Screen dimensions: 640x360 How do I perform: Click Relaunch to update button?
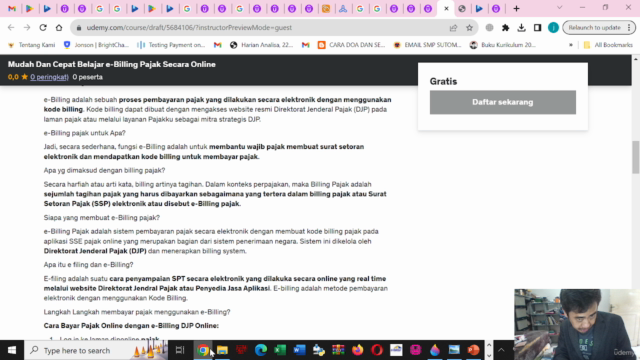click(594, 28)
